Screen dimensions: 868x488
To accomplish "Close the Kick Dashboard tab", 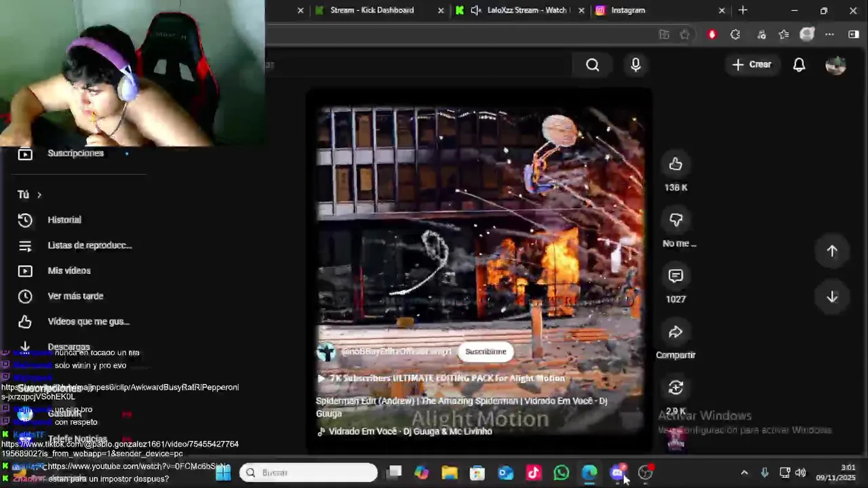I will click(441, 10).
